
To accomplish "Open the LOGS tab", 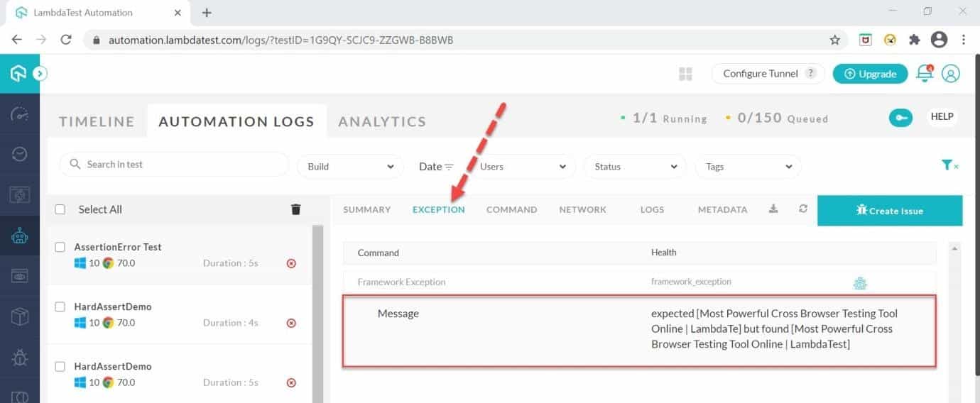I will click(652, 209).
